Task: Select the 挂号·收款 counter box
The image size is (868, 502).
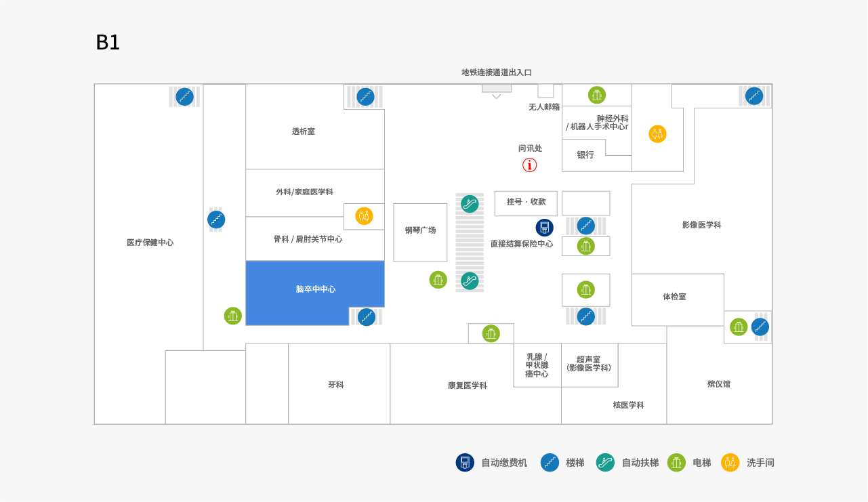Action: [x=526, y=203]
